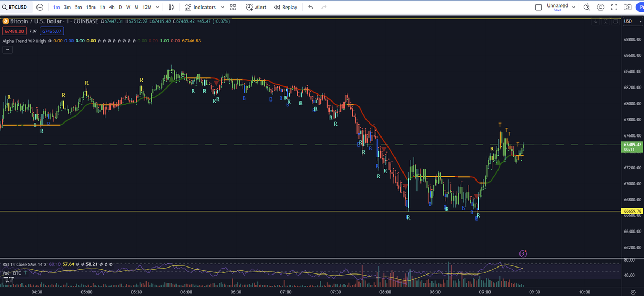Image resolution: width=644 pixels, height=296 pixels.
Task: Click the purple lightning event marker
Action: click(523, 253)
